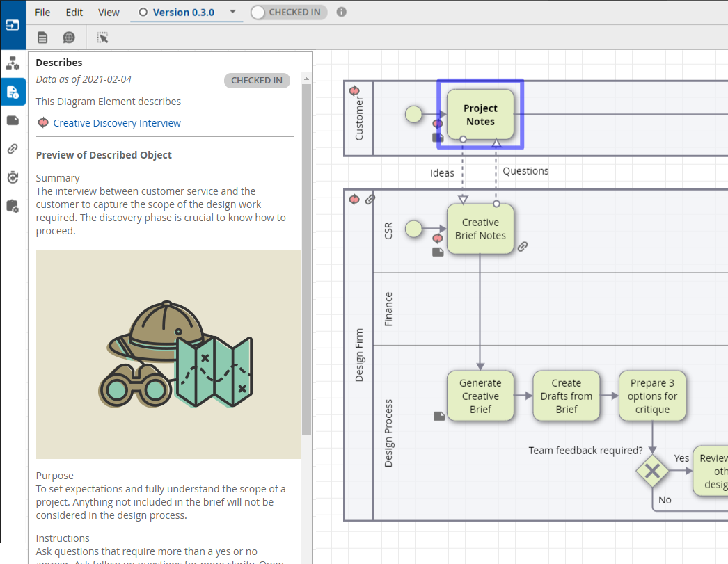This screenshot has width=728, height=564.
Task: Click the document list toolbar icon
Action: 43,38
